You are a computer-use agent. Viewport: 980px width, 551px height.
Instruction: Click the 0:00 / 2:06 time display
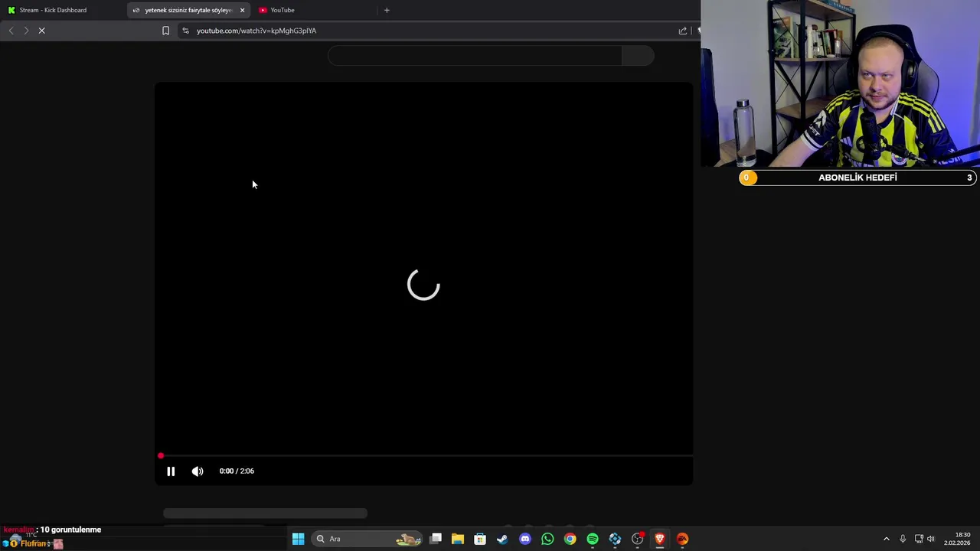coord(237,471)
